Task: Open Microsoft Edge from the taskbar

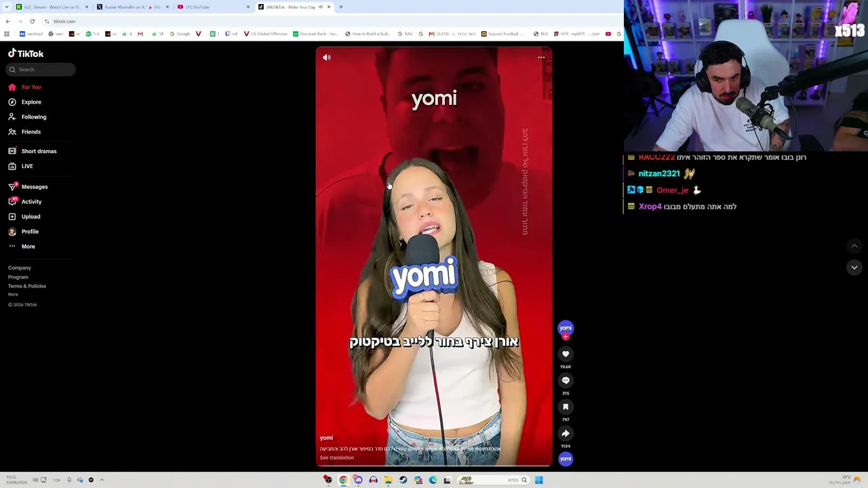Action: point(433,480)
